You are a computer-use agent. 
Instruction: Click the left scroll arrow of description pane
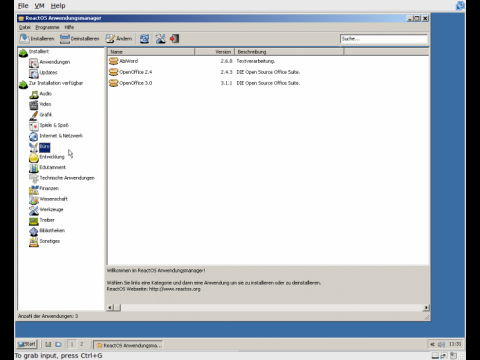(110, 307)
